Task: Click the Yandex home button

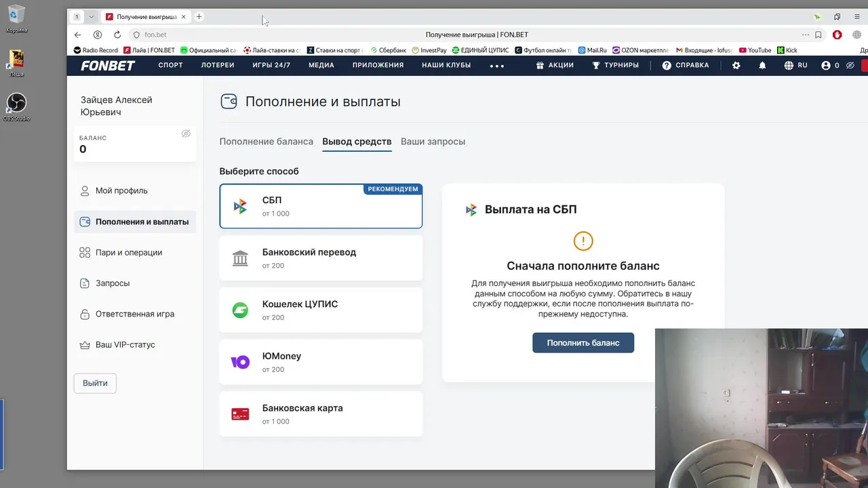Action: (x=98, y=35)
